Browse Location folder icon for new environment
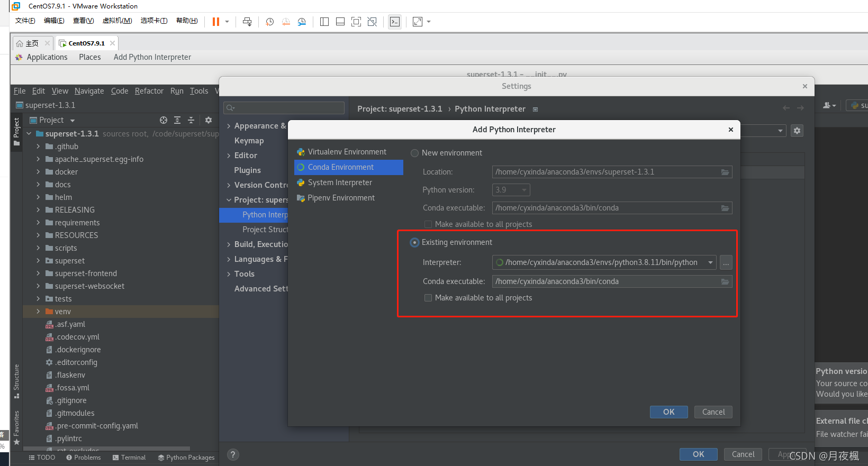Viewport: 868px width, 466px height. [x=726, y=172]
